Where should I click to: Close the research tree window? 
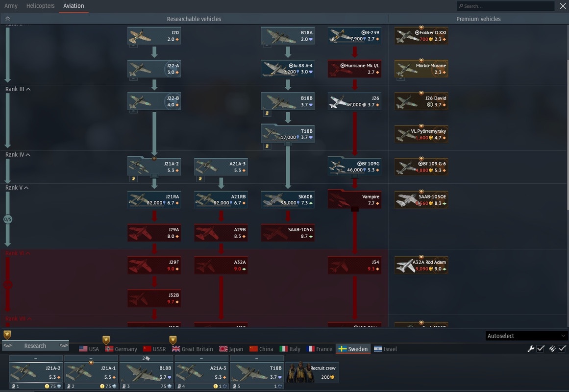coord(563,6)
